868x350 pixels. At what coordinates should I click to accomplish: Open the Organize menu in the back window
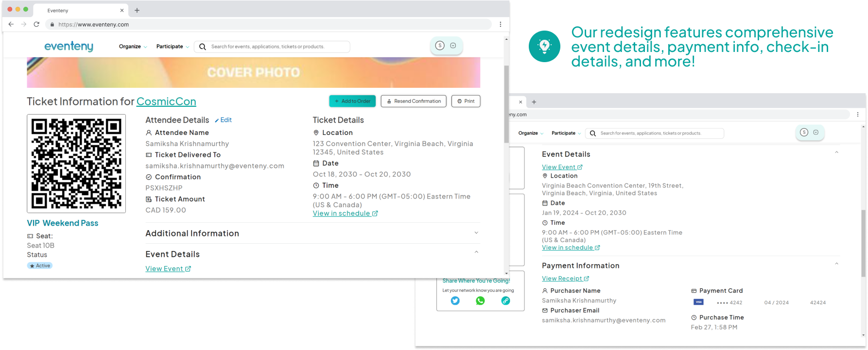tap(531, 133)
